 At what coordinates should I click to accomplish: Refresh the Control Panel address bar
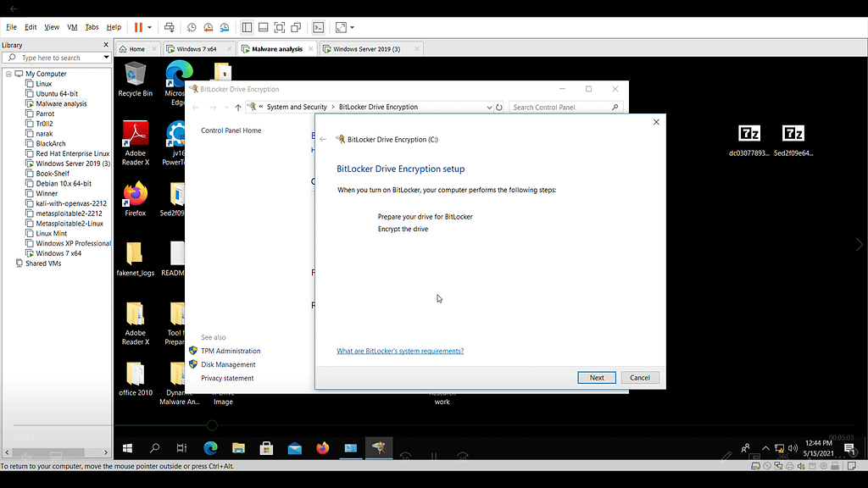point(499,108)
